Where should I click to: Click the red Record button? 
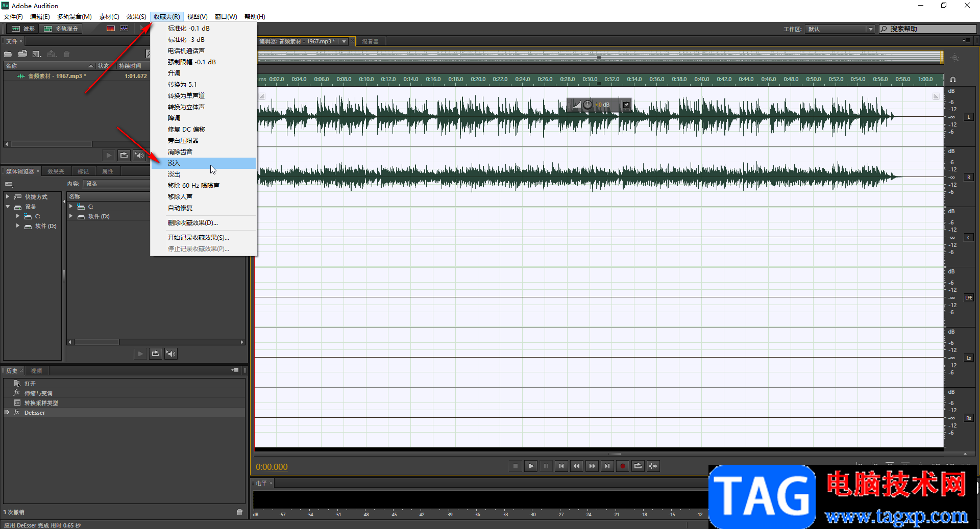coord(623,466)
